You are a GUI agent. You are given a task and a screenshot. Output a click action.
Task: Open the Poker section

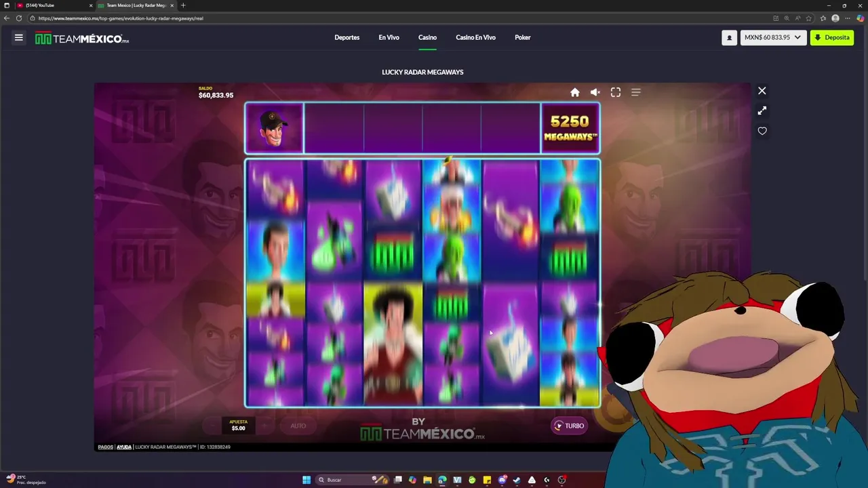click(x=522, y=37)
